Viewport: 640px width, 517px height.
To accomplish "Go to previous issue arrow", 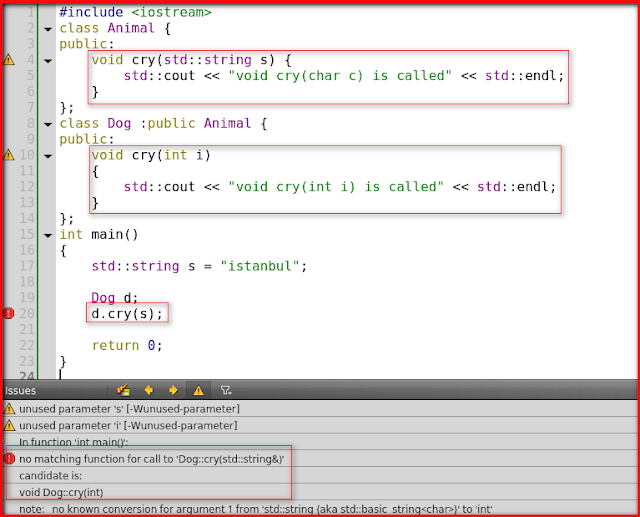I will point(149,391).
